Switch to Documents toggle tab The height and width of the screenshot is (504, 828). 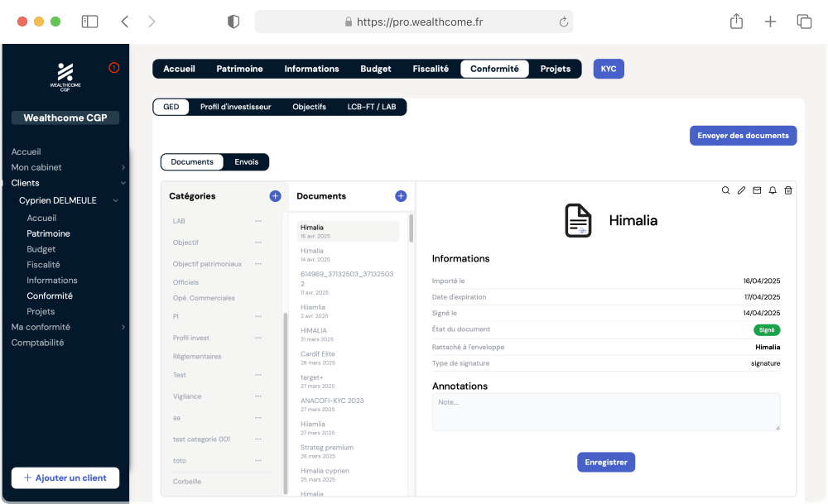click(192, 162)
